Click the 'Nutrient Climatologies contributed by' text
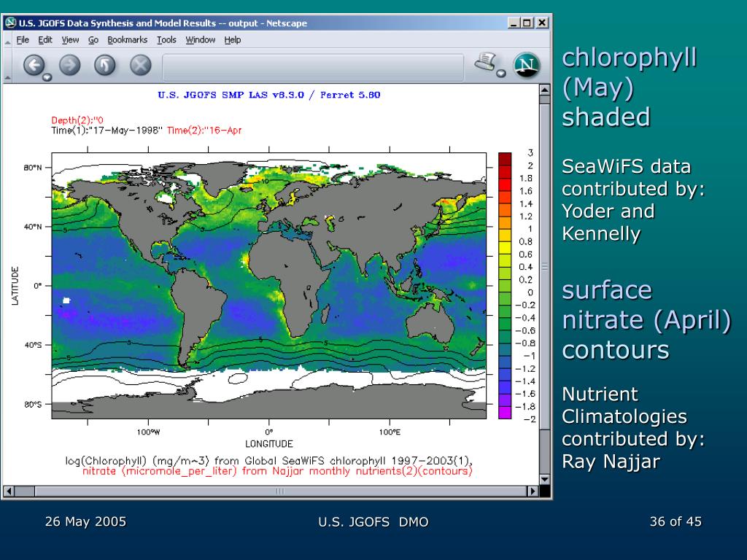The width and height of the screenshot is (747, 560). point(633,427)
